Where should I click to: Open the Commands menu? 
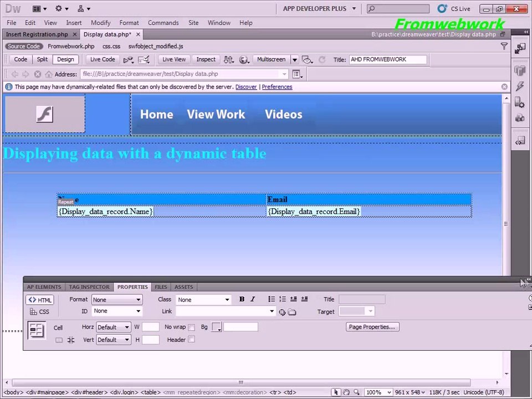click(x=163, y=23)
